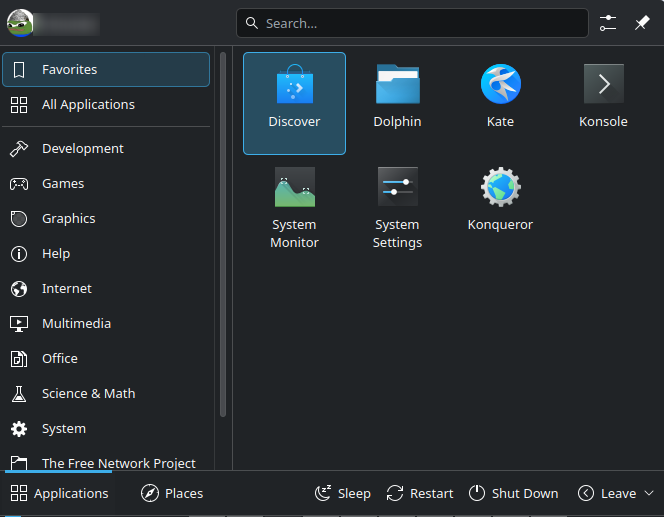664x517 pixels.
Task: Switch to Places tab
Action: tap(172, 493)
